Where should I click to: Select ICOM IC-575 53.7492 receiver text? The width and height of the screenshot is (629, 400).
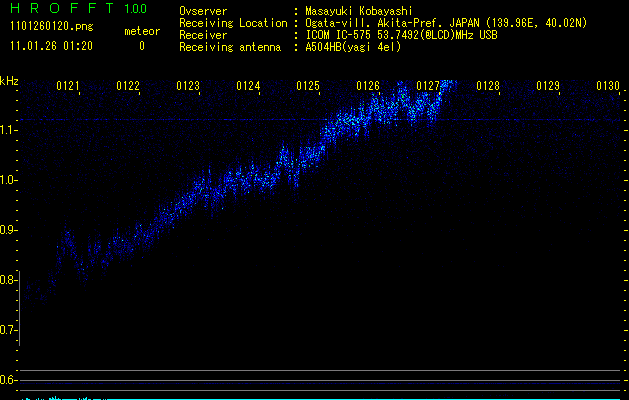(401, 35)
